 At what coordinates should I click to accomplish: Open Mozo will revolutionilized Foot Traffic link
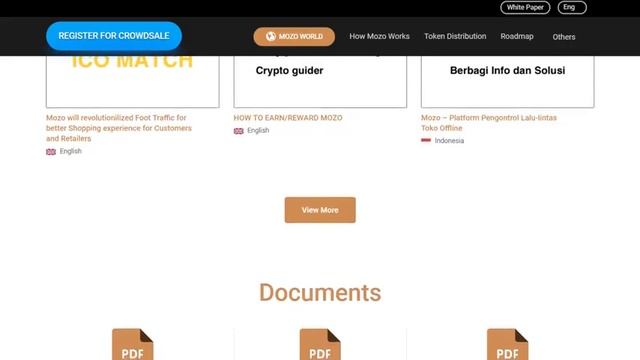pyautogui.click(x=119, y=128)
